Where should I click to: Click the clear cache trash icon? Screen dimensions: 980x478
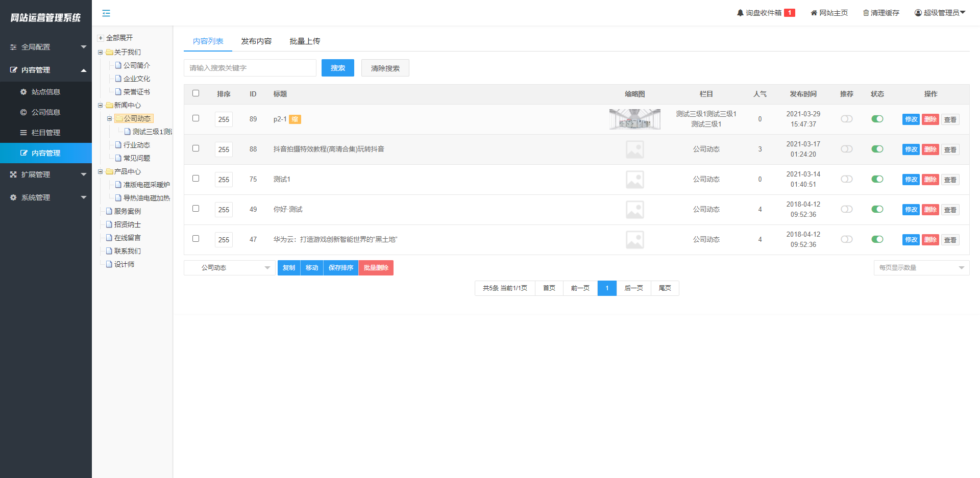866,13
